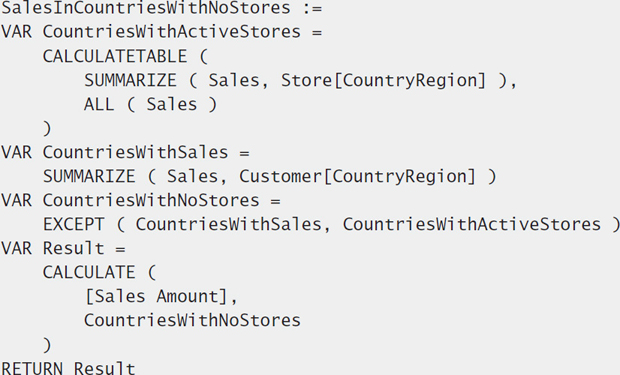Click CountriesWithActiveStores inside the EXCEPT call

(x=472, y=225)
